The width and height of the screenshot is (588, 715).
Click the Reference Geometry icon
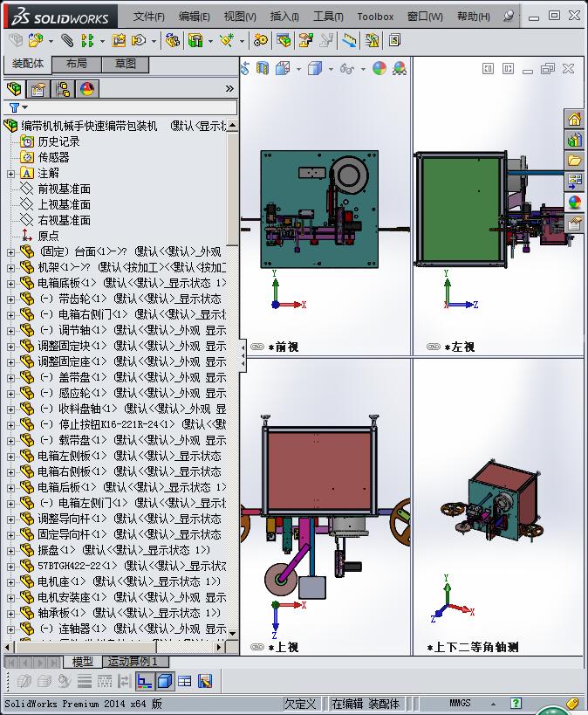(227, 41)
